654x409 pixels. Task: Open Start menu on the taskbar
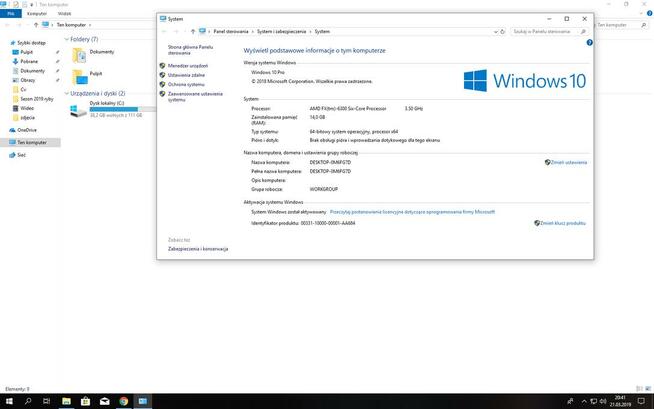click(9, 401)
